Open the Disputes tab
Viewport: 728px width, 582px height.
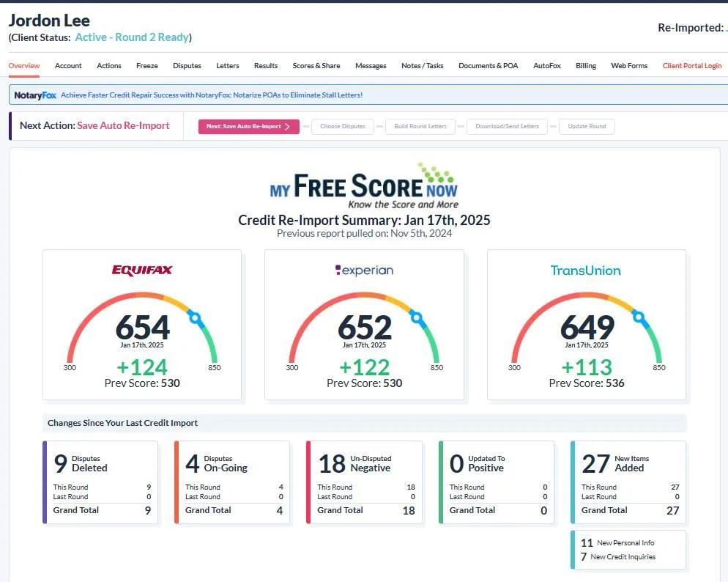tap(187, 65)
